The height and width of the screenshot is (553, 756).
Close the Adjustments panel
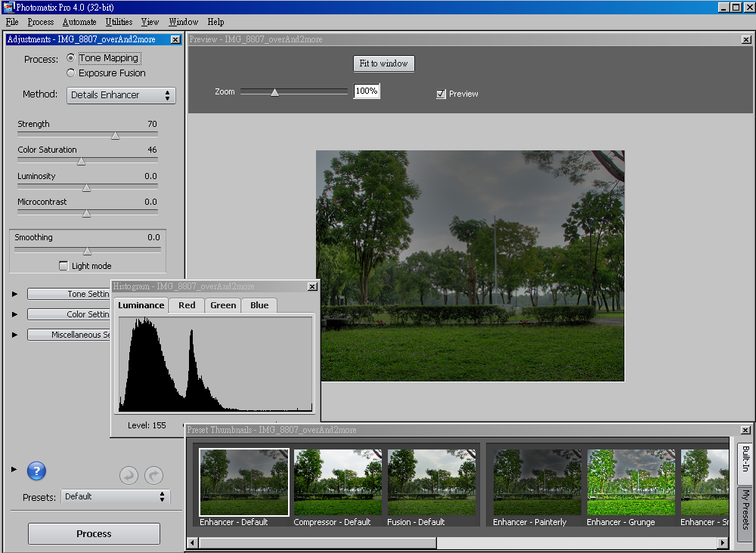coord(175,39)
